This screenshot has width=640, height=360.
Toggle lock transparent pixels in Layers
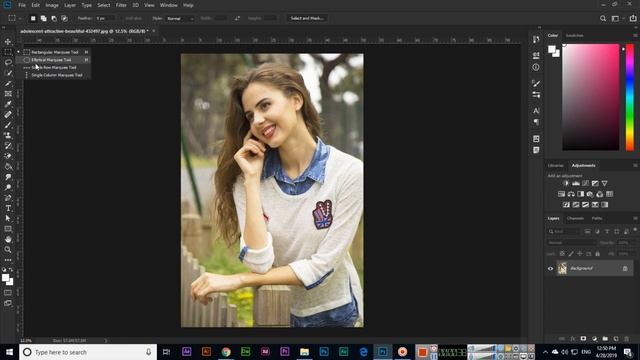(562, 254)
